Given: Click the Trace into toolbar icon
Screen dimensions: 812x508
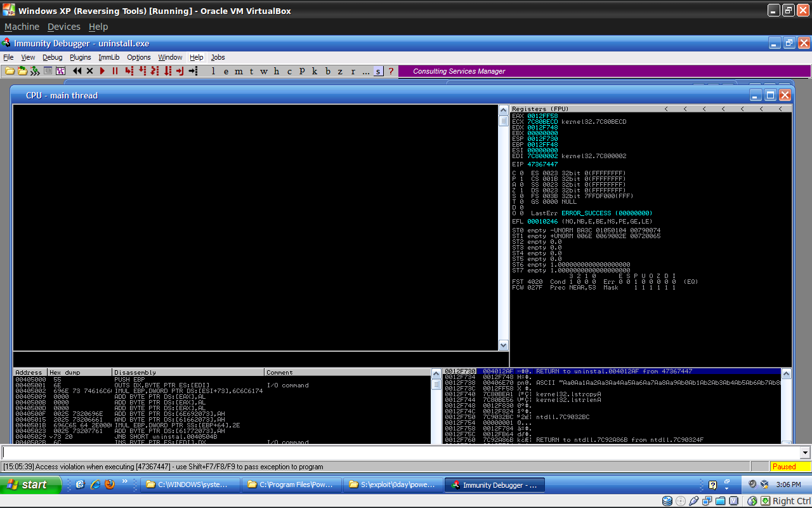Looking at the screenshot, I should tap(155, 71).
